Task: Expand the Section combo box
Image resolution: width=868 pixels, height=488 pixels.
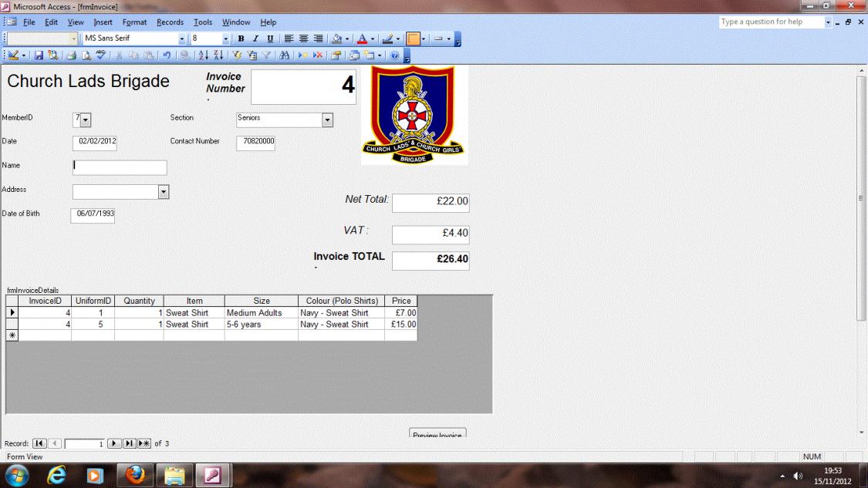Action: 327,119
